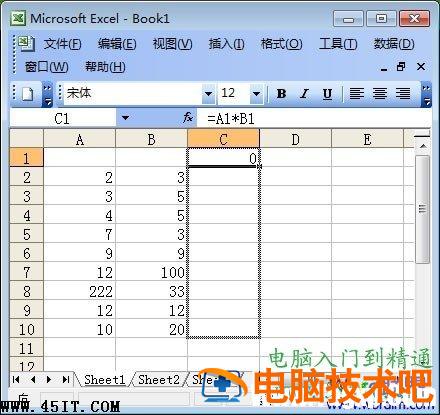
Task: Open the 插入(I) menu
Action: pos(226,44)
